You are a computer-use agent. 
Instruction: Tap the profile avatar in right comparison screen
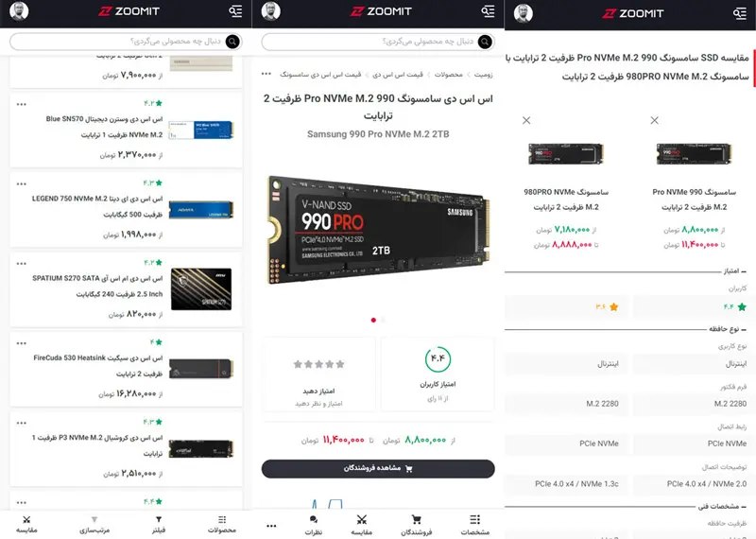(524, 13)
